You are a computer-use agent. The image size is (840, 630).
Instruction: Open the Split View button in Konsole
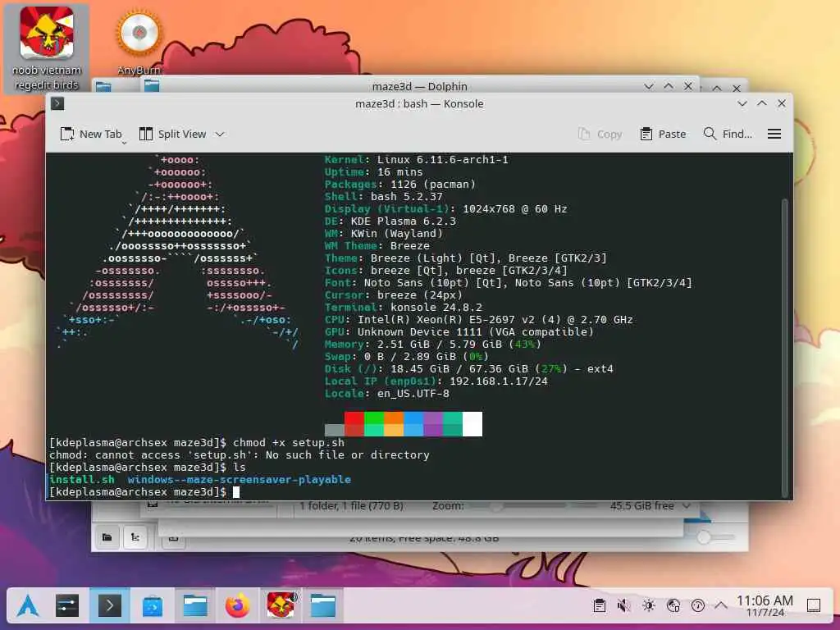pyautogui.click(x=172, y=134)
